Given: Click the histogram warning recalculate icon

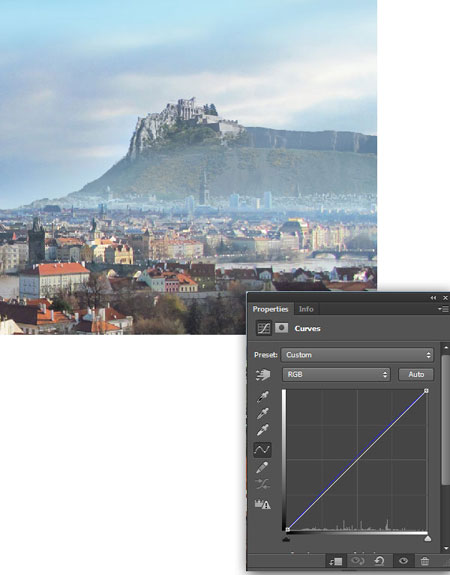Looking at the screenshot, I should (263, 504).
